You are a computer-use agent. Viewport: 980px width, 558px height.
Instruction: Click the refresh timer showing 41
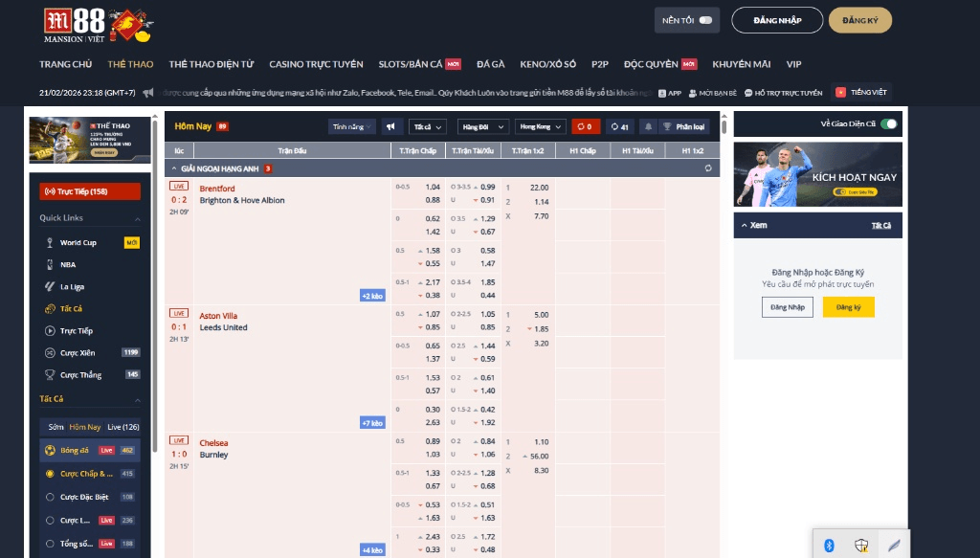coord(620,127)
